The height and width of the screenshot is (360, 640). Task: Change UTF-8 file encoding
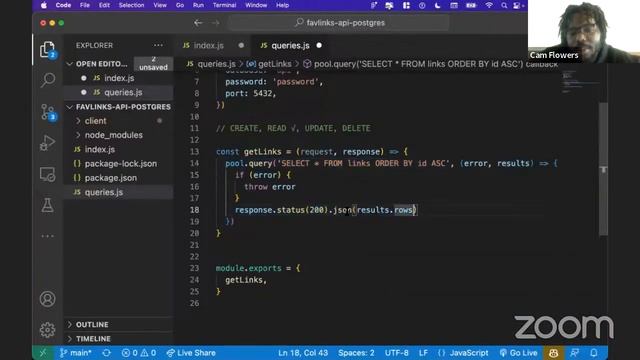pyautogui.click(x=396, y=353)
